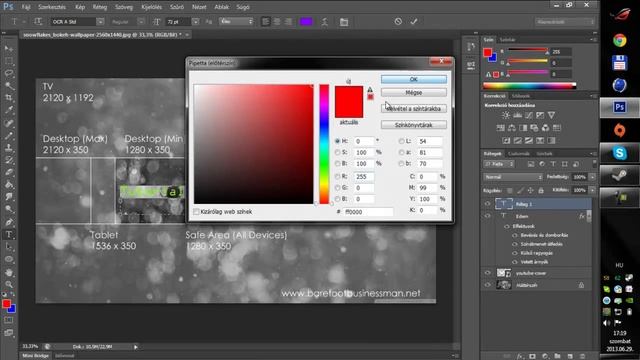Select the L (Lab lightness) radio button
Viewport: 640px width, 360px height.
[x=401, y=141]
